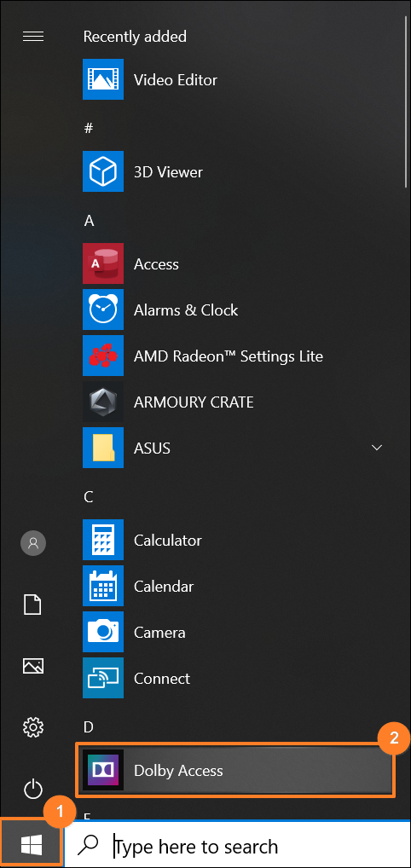Select the 'C' letter header
Image resolution: width=411 pixels, height=868 pixels.
click(x=88, y=497)
